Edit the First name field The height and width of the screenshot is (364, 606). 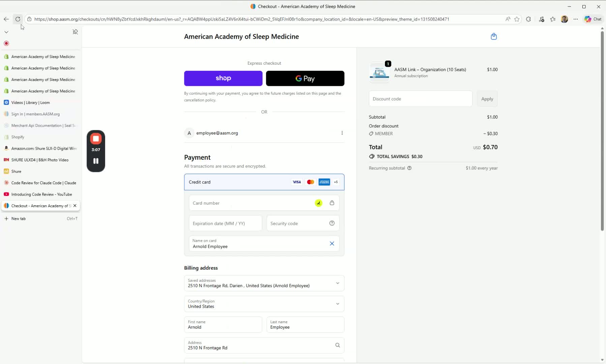point(223,325)
